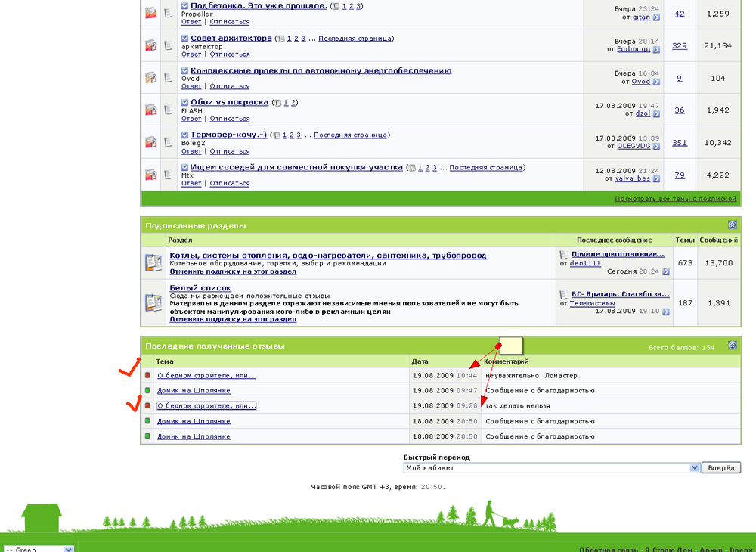756x552 pixels.
Task: Toggle check icon before "Ищем соседей" thread title
Action: pyautogui.click(x=184, y=167)
